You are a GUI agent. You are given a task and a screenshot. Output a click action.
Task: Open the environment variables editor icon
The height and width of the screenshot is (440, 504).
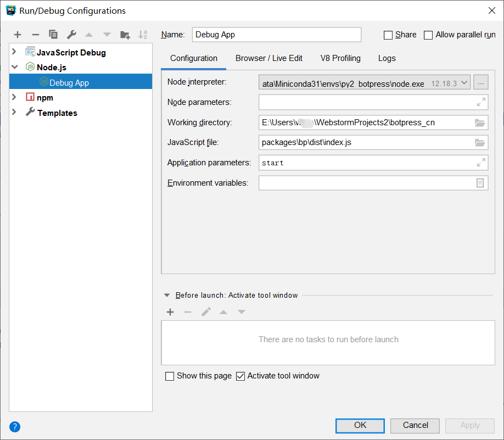pos(480,183)
